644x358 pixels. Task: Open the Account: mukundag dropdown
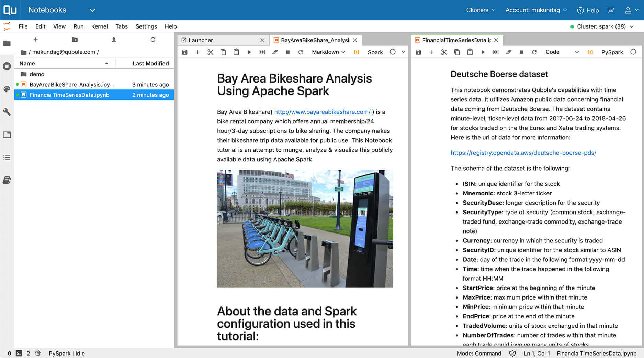click(536, 10)
